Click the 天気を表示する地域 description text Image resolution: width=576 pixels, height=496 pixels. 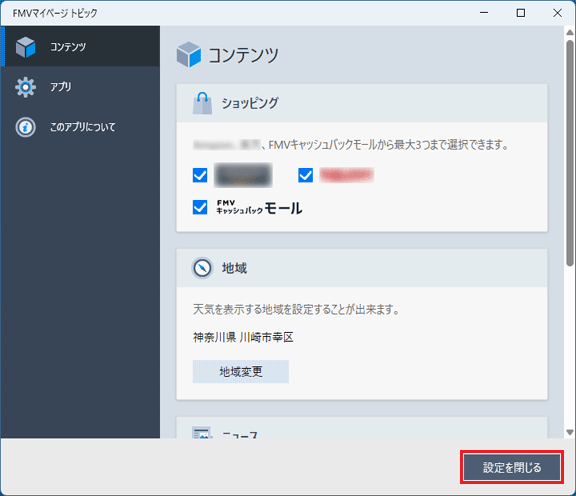tap(296, 309)
